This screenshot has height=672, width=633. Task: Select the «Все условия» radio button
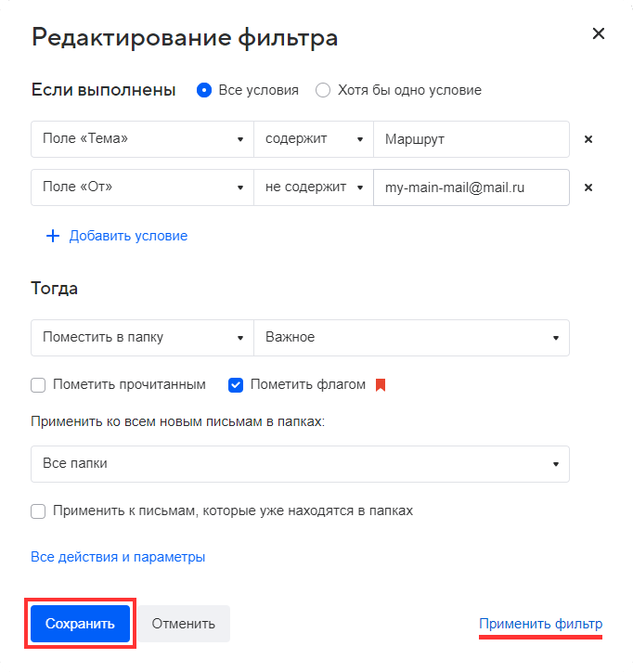coord(204,90)
